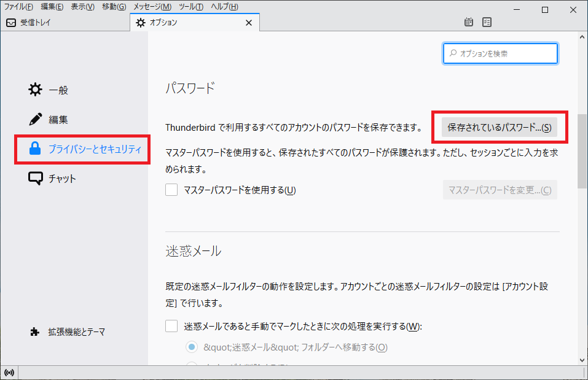The width and height of the screenshot is (588, 380).
Task: Click the gear icon for 一般 settings
Action: [36, 90]
